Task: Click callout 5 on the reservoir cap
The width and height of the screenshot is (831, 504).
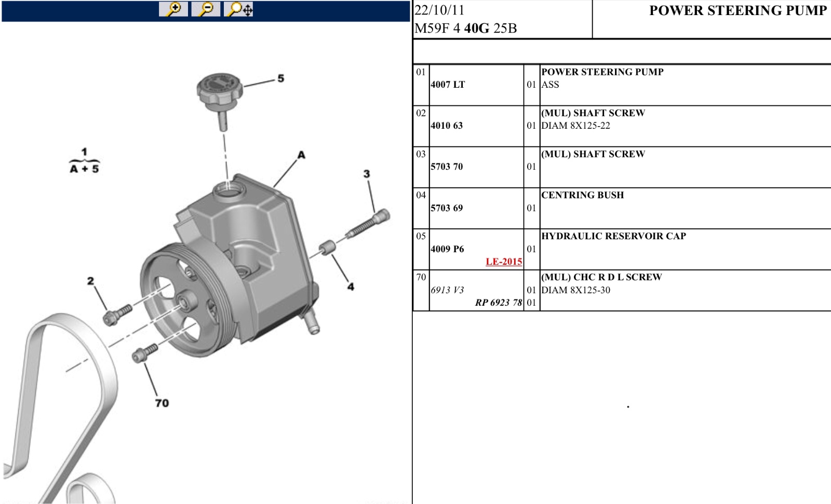Action: pyautogui.click(x=281, y=78)
